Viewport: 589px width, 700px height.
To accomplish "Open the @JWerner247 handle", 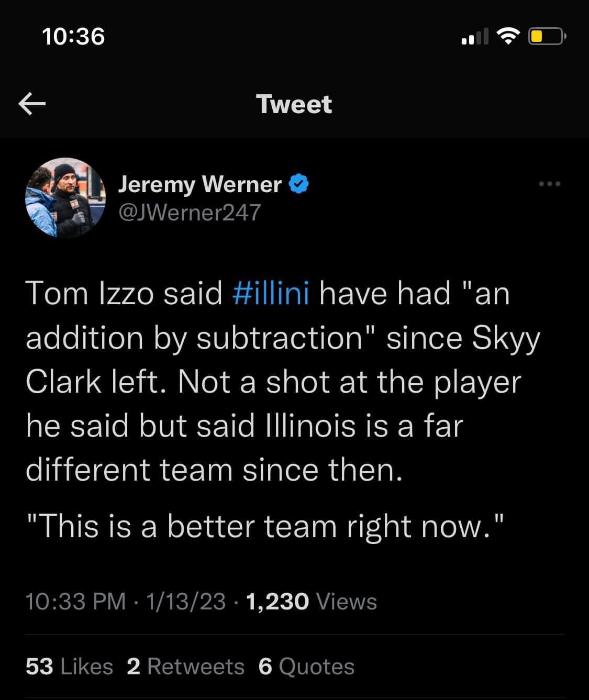I will click(x=190, y=212).
